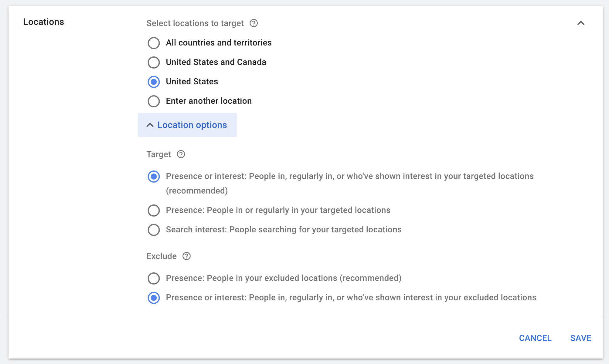Open help for Select locations to target
This screenshot has height=364, width=609.
(x=254, y=23)
